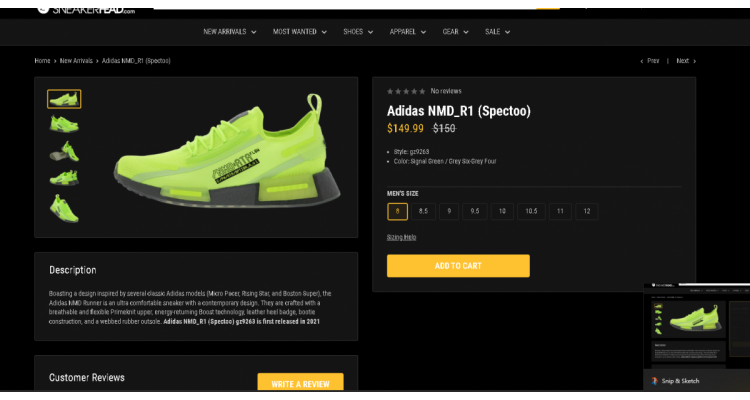
Task: Click the Adidas NMD_R1 (Spectoo) product title
Action: (459, 111)
